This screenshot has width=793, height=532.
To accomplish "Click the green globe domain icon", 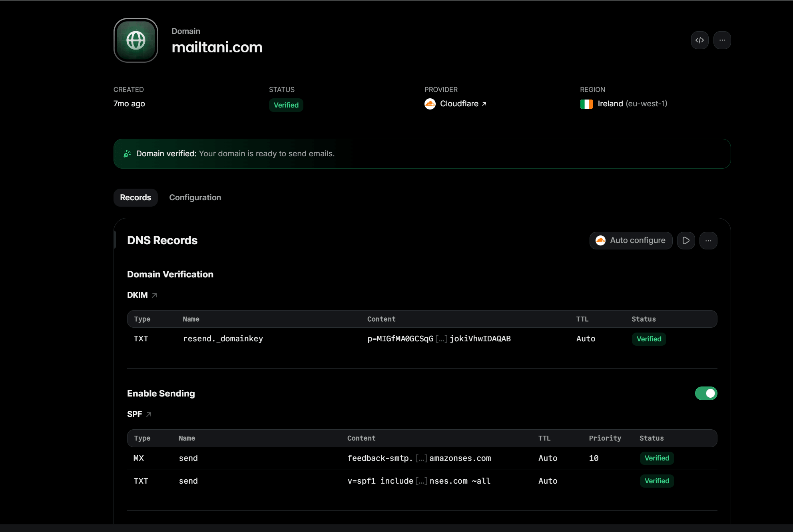I will tap(136, 40).
